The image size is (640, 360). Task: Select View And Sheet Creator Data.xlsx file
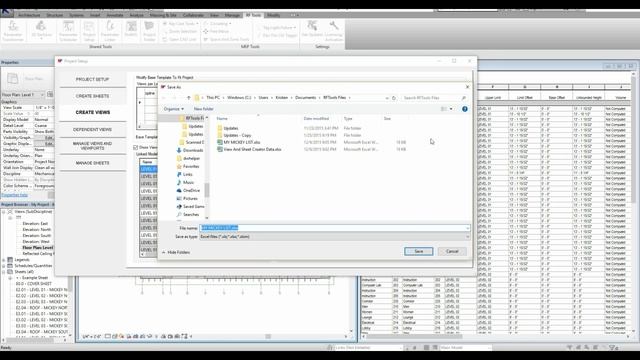coord(252,149)
